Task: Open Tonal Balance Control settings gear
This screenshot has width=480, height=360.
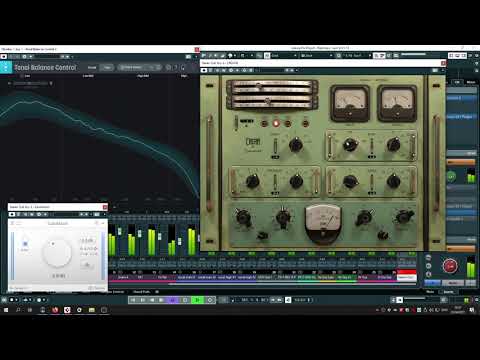Action: tap(169, 68)
